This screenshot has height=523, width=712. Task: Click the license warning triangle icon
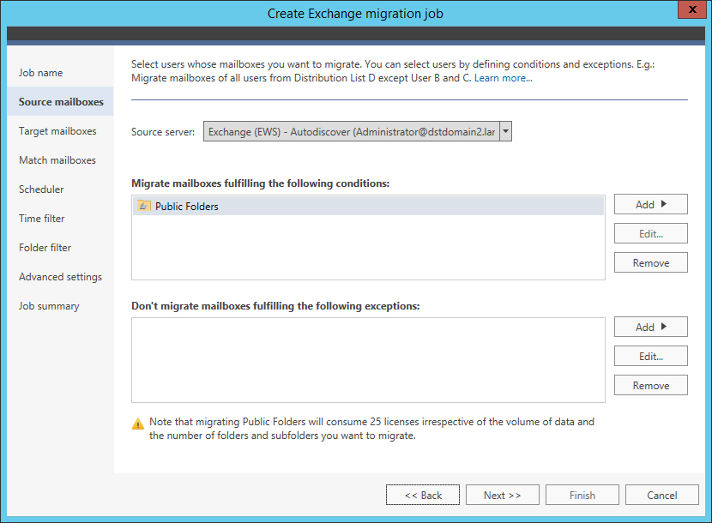tap(138, 424)
